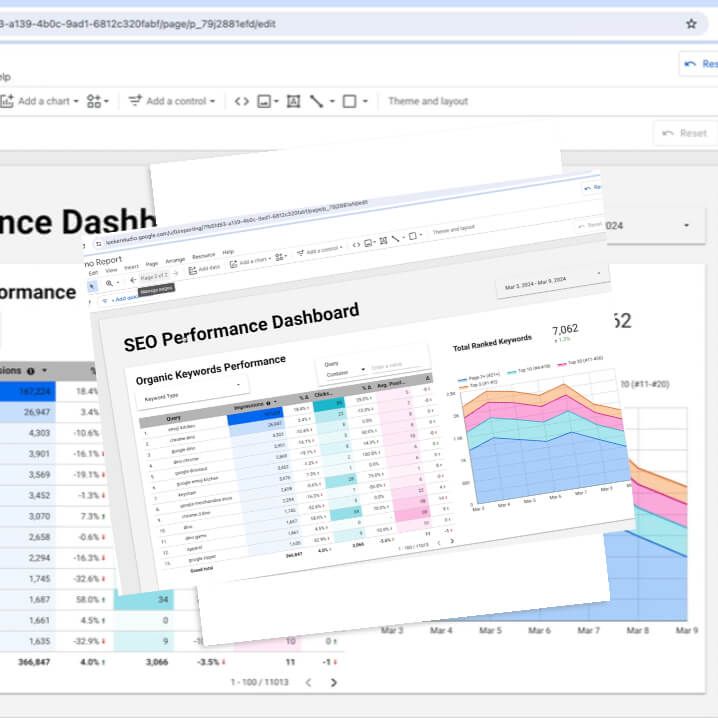Select Image icon in background toolbar
The width and height of the screenshot is (718, 718).
click(x=264, y=101)
